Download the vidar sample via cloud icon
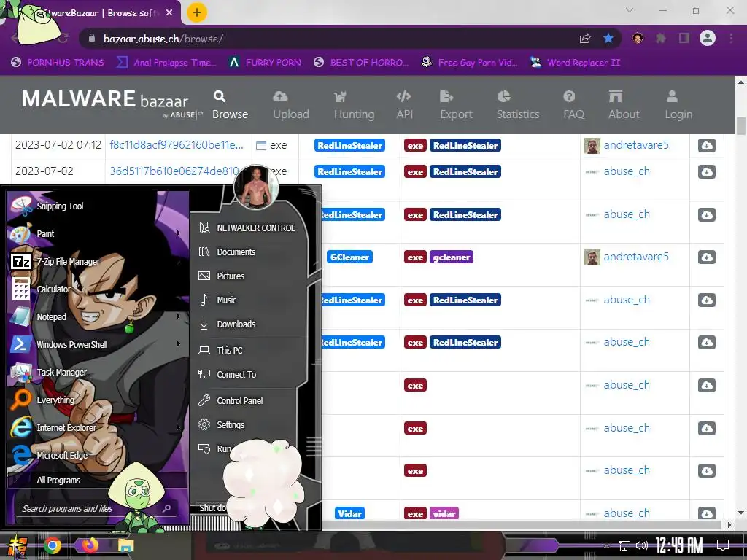 click(706, 513)
